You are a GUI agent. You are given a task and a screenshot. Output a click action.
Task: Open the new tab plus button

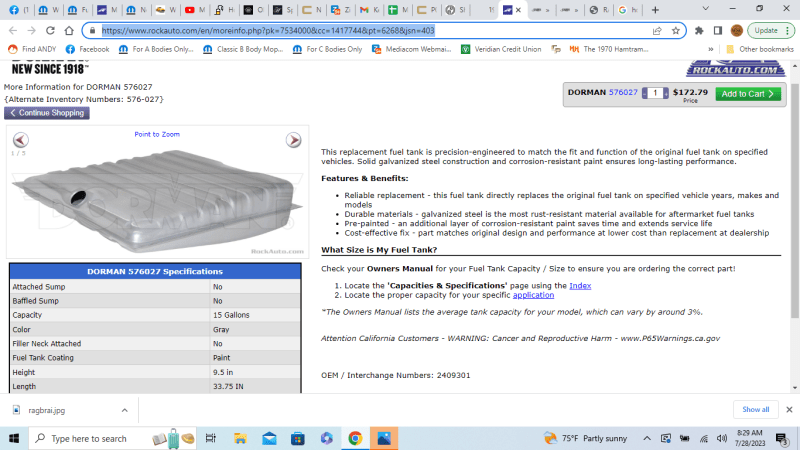656,9
